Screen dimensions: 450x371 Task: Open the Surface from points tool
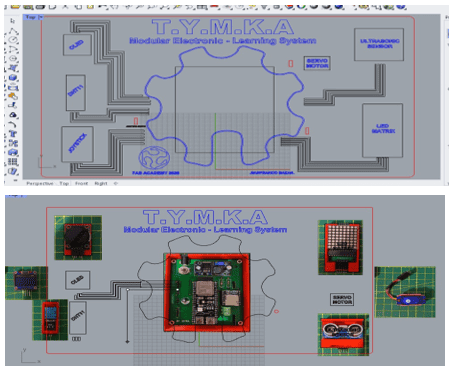click(13, 68)
